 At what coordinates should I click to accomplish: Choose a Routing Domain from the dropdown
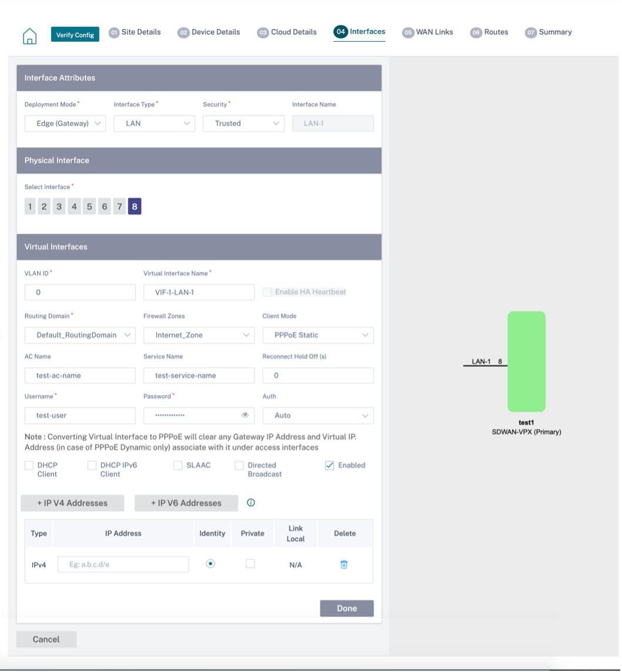(80, 335)
